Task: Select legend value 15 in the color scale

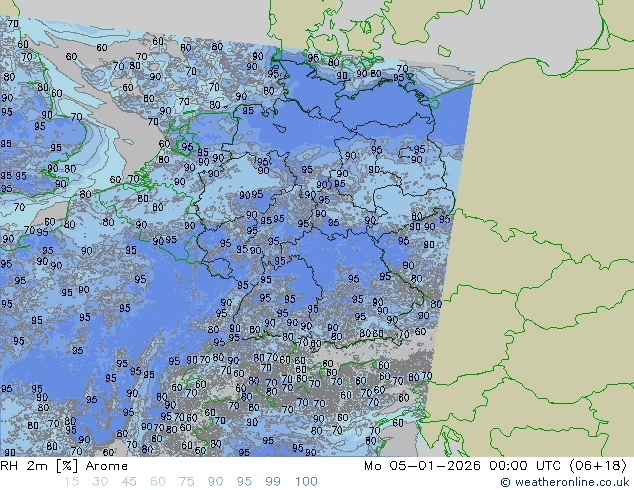Action: point(71,482)
